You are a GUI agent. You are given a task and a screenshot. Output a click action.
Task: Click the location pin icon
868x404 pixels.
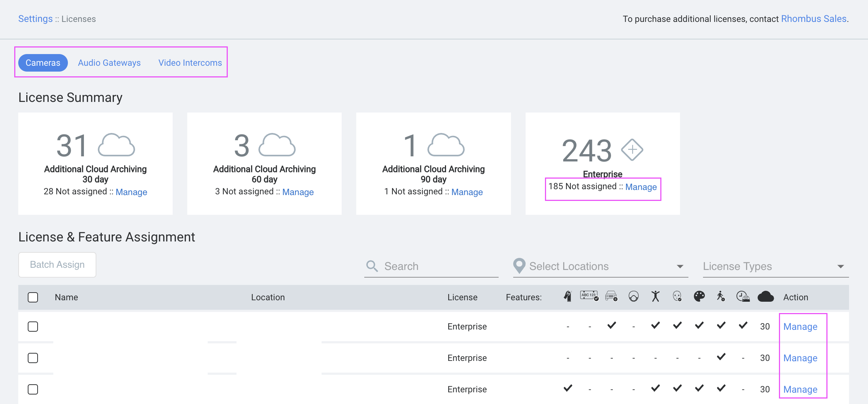point(519,266)
